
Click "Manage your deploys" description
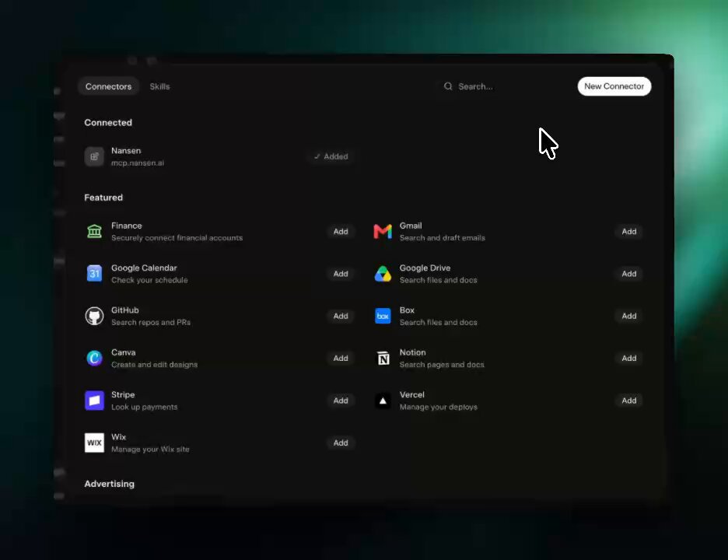tap(439, 407)
